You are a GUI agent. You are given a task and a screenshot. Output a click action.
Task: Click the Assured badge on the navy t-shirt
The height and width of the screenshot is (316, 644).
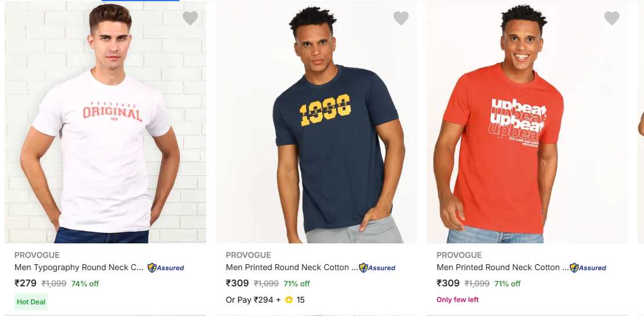pos(377,268)
